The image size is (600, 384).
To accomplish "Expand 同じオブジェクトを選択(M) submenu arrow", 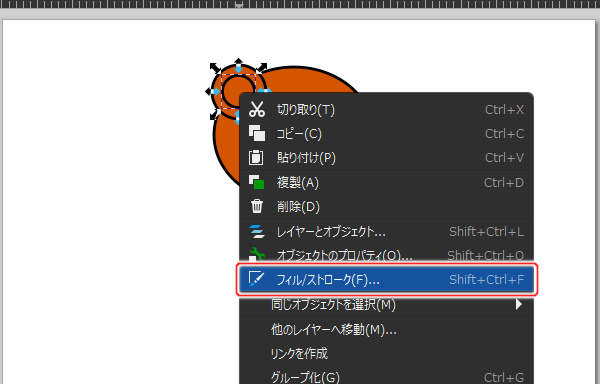I will tap(518, 304).
